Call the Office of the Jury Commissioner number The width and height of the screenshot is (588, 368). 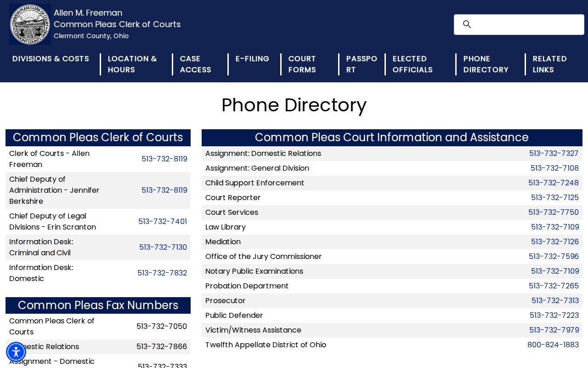click(554, 257)
